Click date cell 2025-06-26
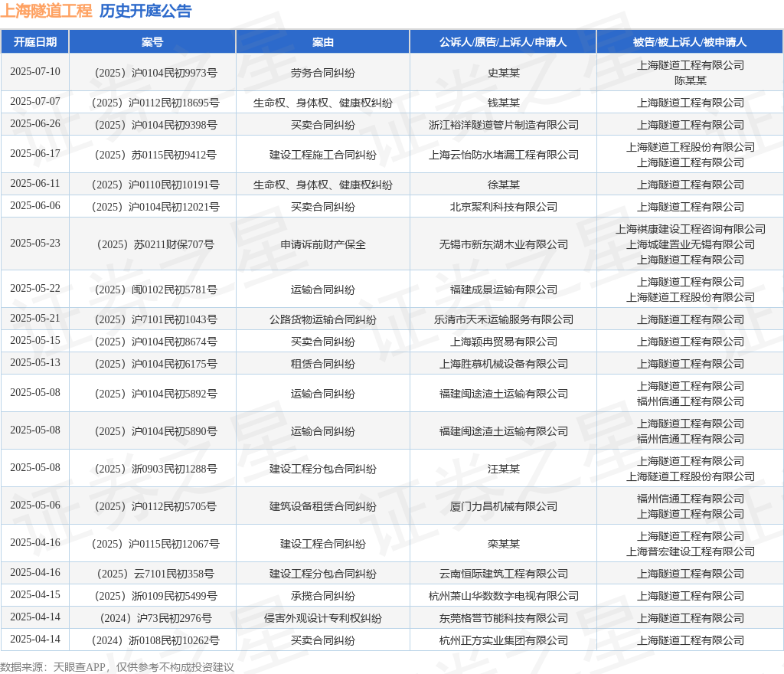 (35, 123)
